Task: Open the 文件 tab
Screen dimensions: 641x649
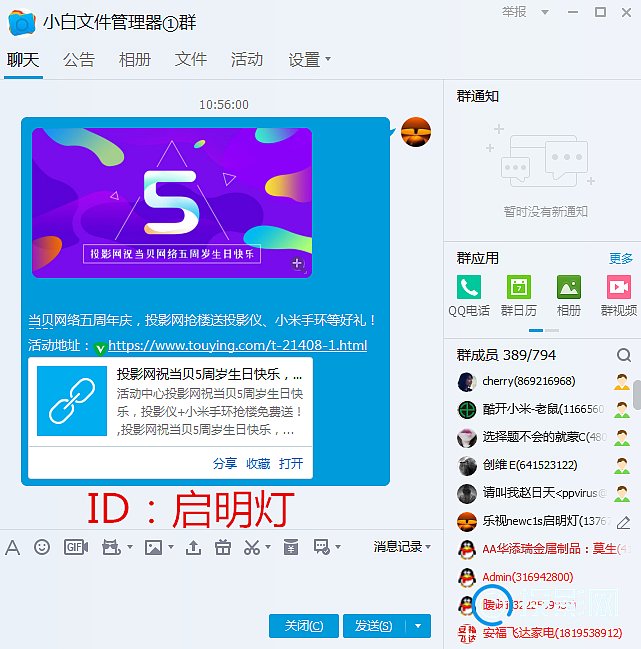Action: pyautogui.click(x=190, y=60)
